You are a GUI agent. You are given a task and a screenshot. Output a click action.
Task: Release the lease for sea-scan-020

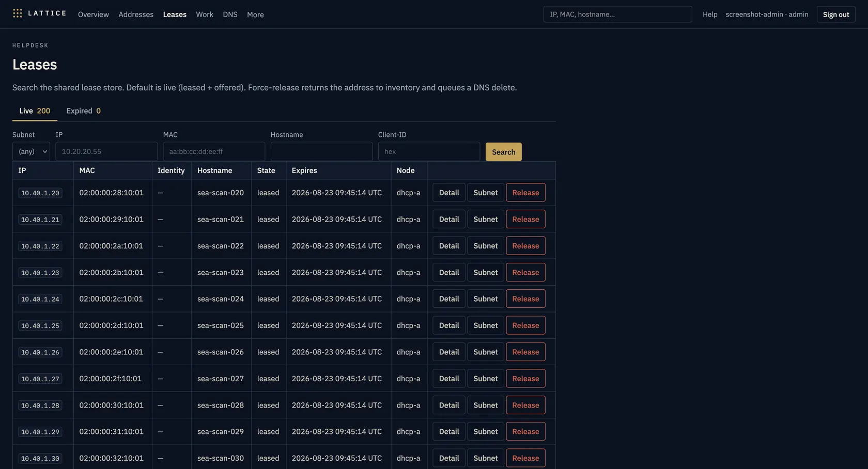point(525,193)
